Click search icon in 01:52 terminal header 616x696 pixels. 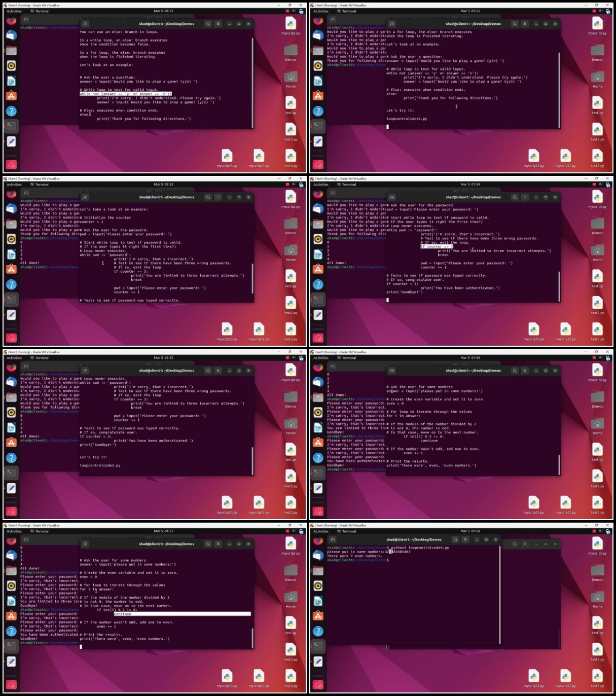[515, 24]
